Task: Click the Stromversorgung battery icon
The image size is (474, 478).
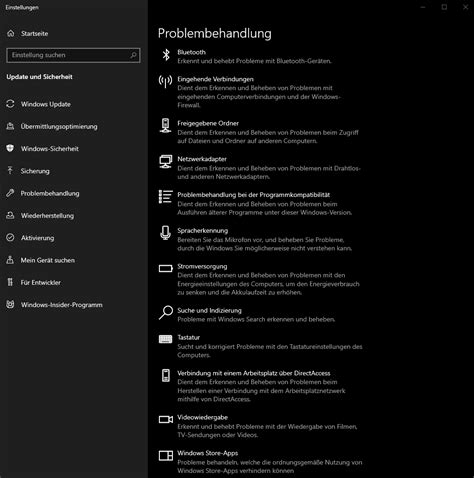Action: coord(166,268)
